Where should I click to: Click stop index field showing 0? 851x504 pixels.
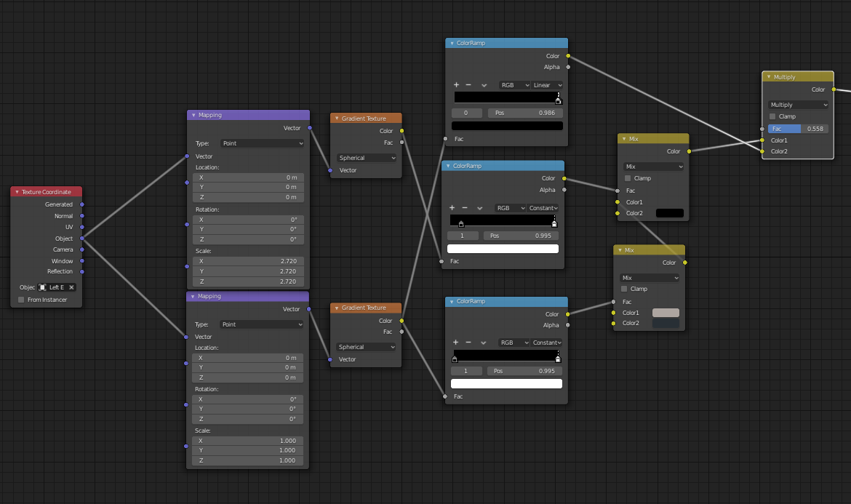pos(467,113)
